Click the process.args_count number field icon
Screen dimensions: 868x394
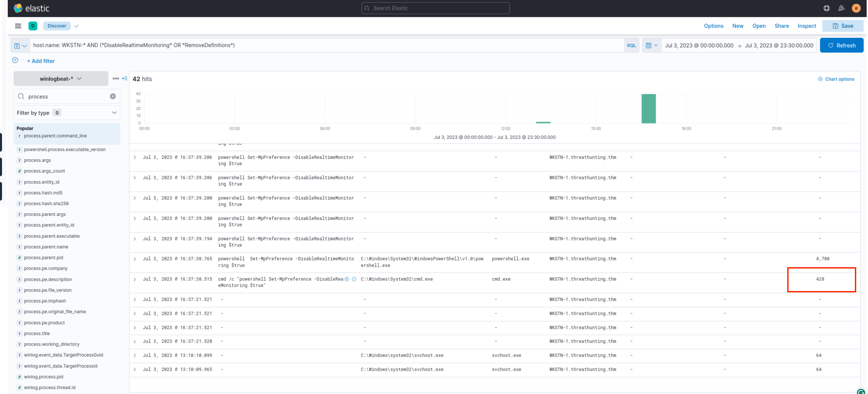[x=20, y=171]
